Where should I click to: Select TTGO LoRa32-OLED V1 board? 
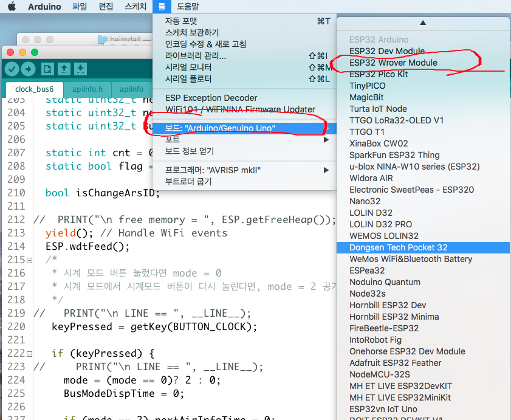[x=423, y=121]
